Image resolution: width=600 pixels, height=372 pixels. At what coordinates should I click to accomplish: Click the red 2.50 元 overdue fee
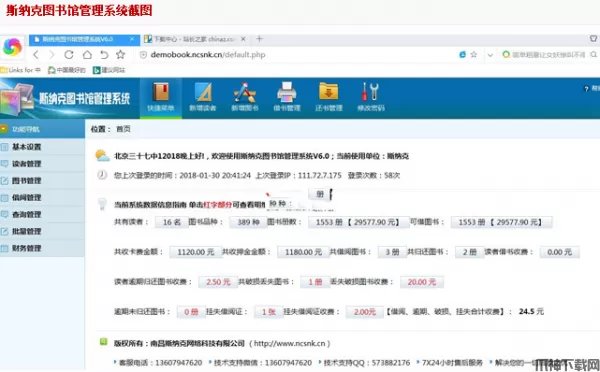[218, 282]
